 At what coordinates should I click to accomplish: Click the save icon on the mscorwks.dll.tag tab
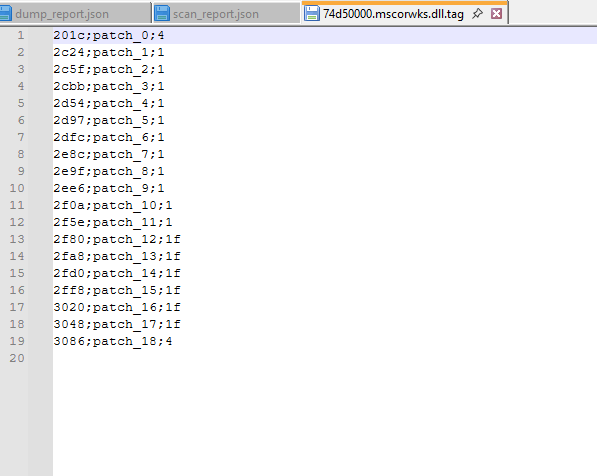pyautogui.click(x=311, y=14)
